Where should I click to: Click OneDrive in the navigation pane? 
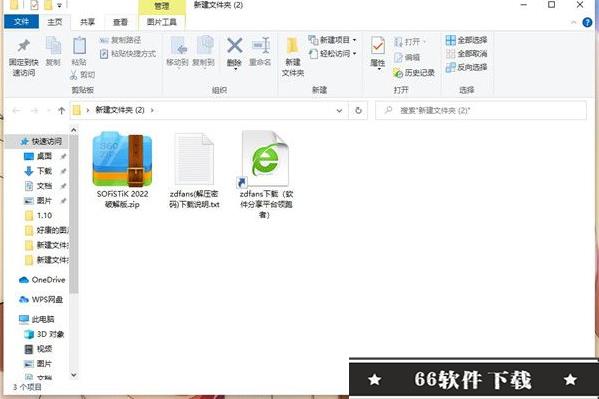click(42, 280)
